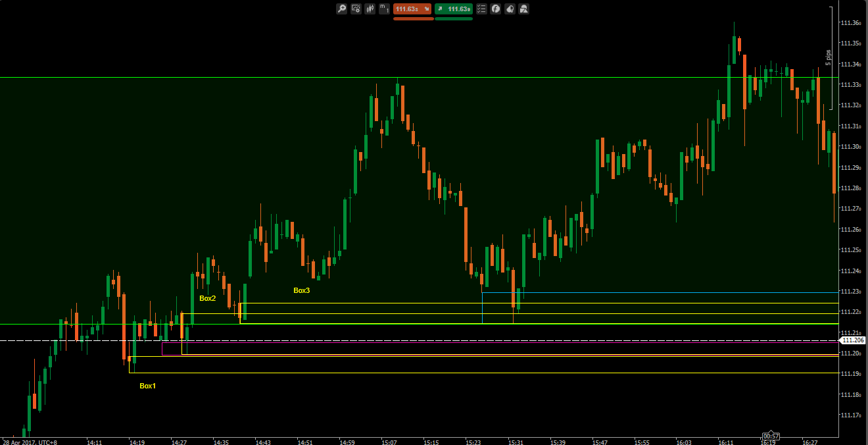868x445 pixels.
Task: Select the Box1 text label
Action: pos(148,386)
